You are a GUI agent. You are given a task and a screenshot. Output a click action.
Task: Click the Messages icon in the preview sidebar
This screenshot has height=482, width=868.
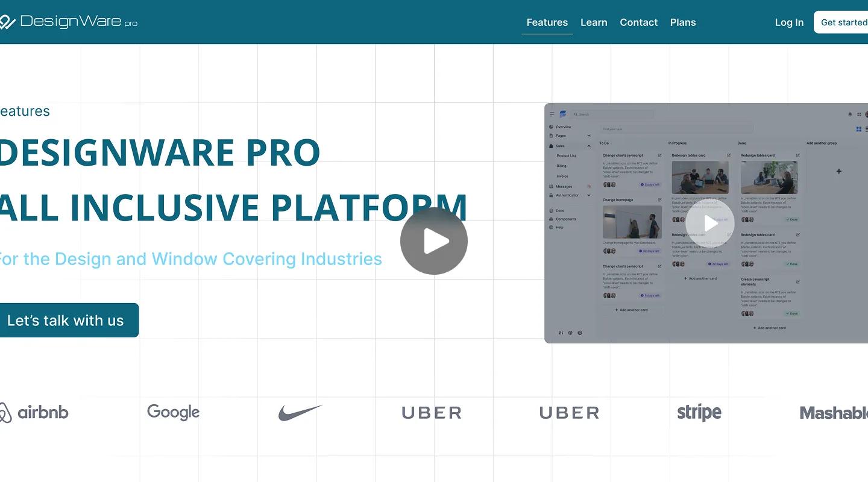pyautogui.click(x=551, y=187)
